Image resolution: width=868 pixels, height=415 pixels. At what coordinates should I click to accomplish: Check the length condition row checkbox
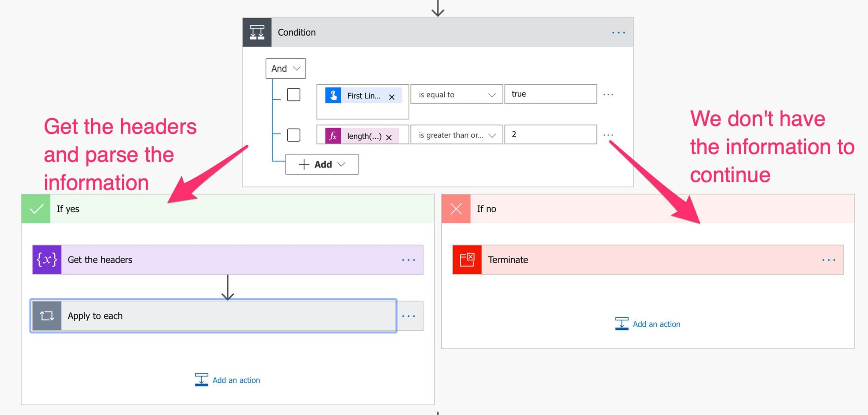(x=294, y=135)
